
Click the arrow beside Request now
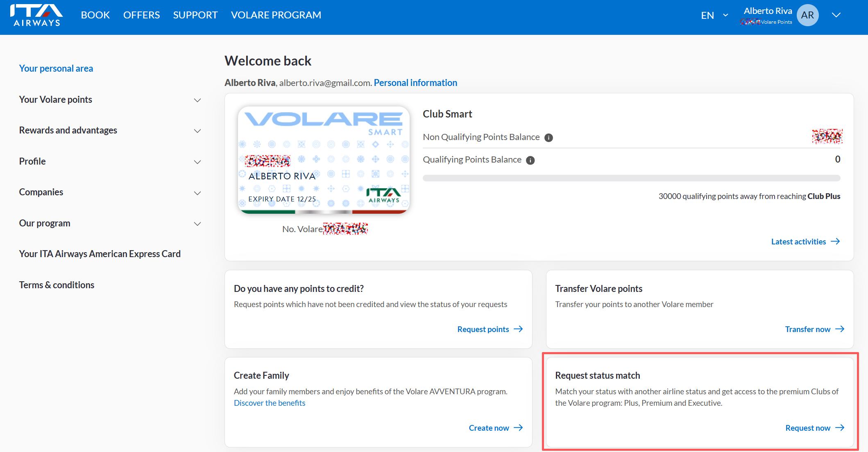pyautogui.click(x=840, y=428)
